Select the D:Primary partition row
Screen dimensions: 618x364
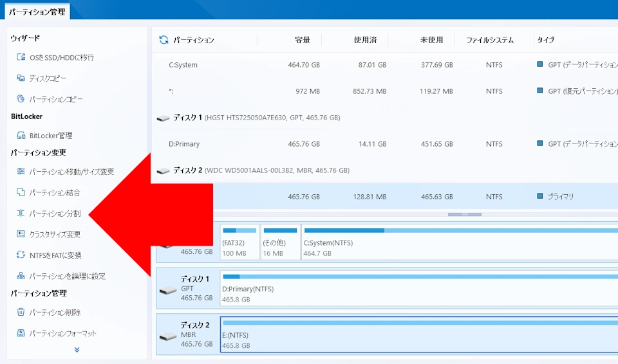[x=385, y=144]
